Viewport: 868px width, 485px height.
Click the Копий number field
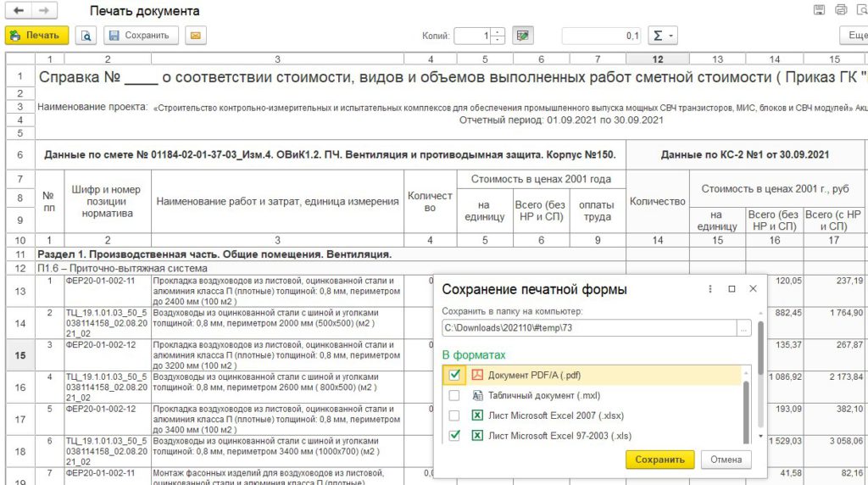[x=473, y=36]
